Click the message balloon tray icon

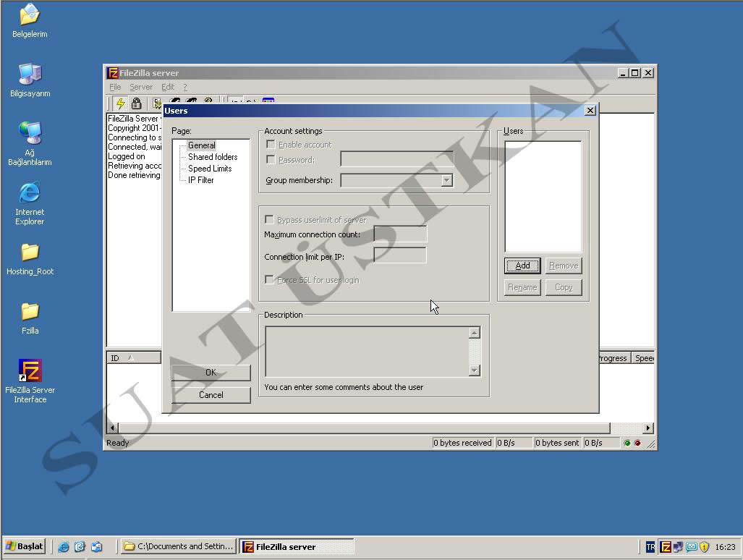pos(692,547)
